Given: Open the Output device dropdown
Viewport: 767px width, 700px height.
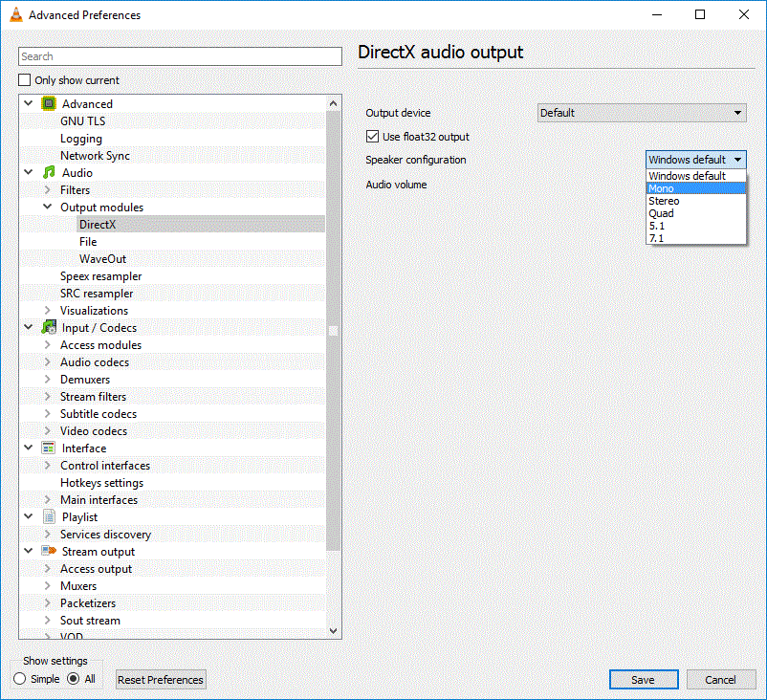Looking at the screenshot, I should pos(641,113).
